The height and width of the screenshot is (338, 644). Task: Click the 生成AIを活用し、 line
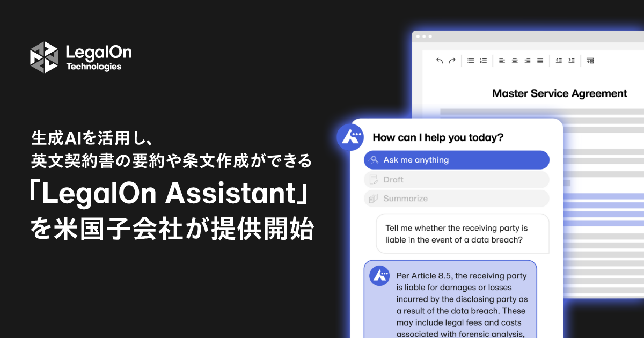pos(93,138)
